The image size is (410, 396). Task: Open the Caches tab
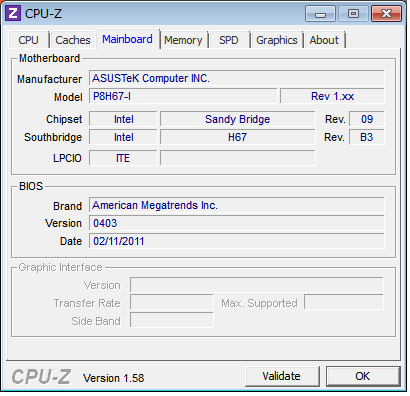pyautogui.click(x=73, y=40)
